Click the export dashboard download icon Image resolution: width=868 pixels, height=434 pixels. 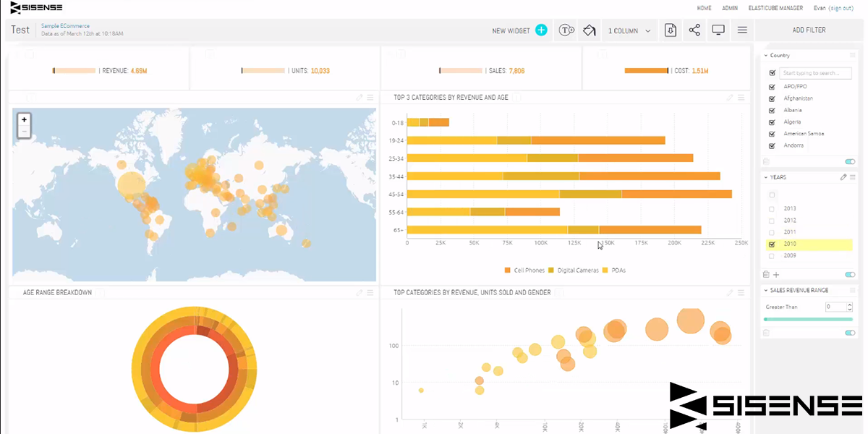pyautogui.click(x=670, y=30)
